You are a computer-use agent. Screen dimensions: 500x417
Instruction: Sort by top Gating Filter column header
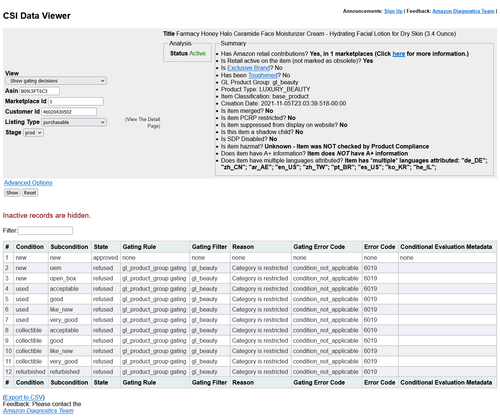tap(209, 247)
